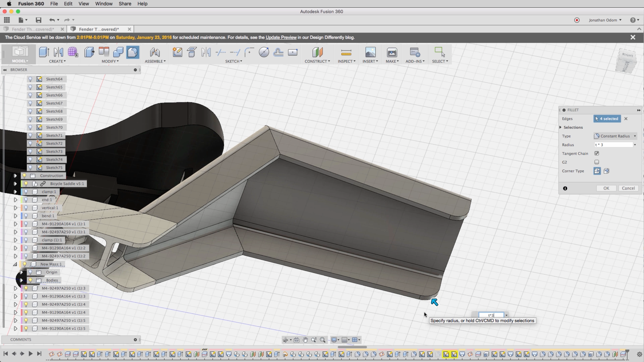This screenshot has width=644, height=362.
Task: Click the Save icon in the toolbar
Action: pos(38,20)
